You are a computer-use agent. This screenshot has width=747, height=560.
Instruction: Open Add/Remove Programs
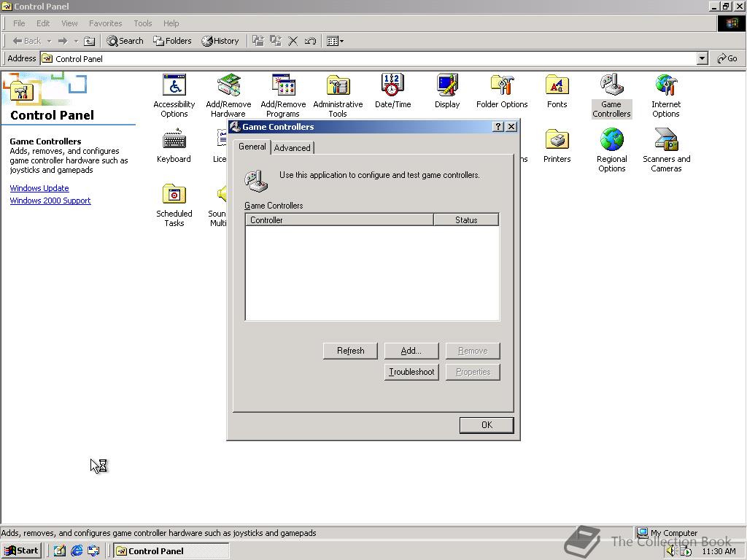(283, 87)
